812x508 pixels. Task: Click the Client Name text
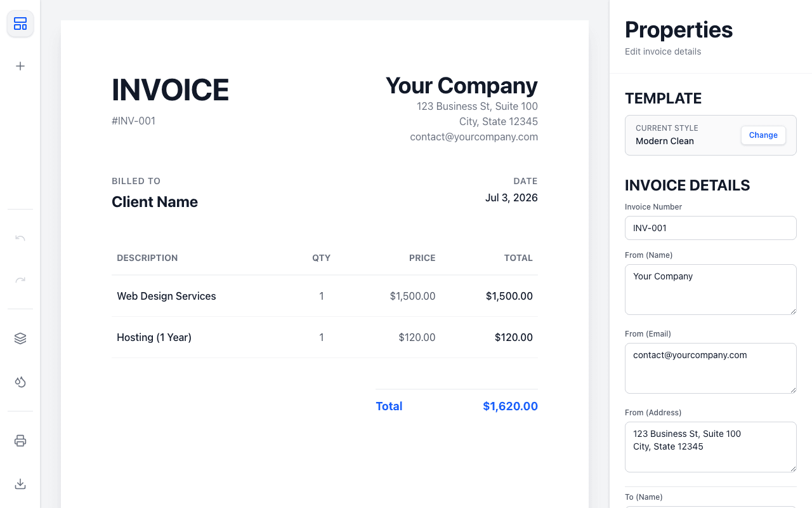click(155, 202)
